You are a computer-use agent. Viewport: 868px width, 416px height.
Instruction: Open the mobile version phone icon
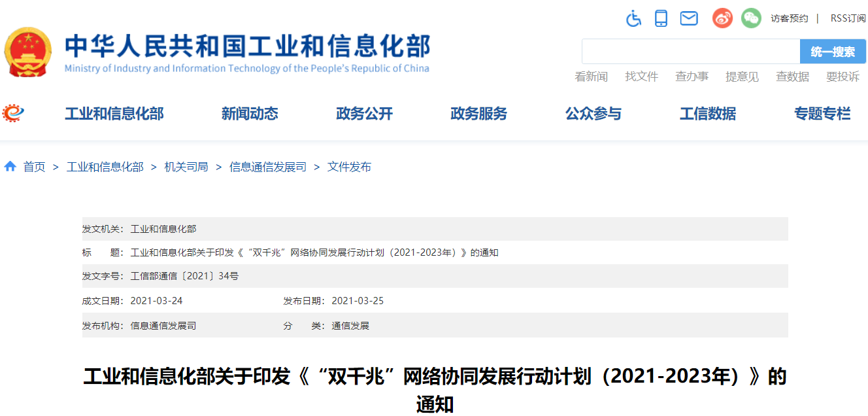pos(661,18)
